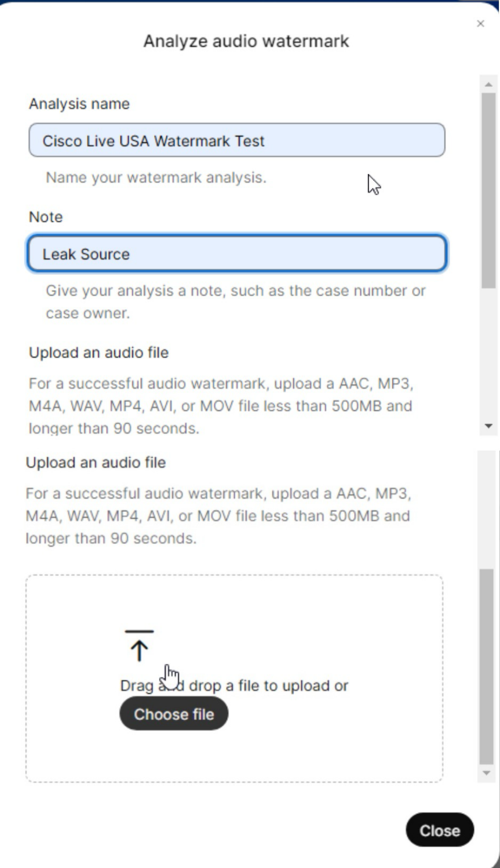Click the black Close button
The height and width of the screenshot is (868, 500).
(440, 830)
